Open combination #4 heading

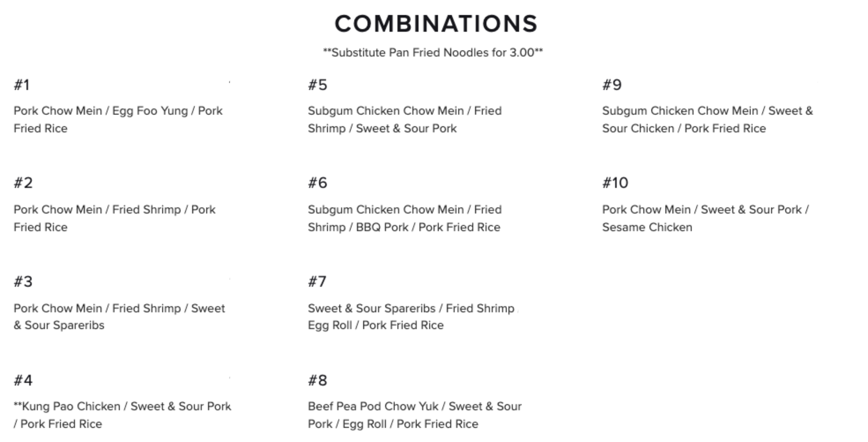pyautogui.click(x=23, y=380)
